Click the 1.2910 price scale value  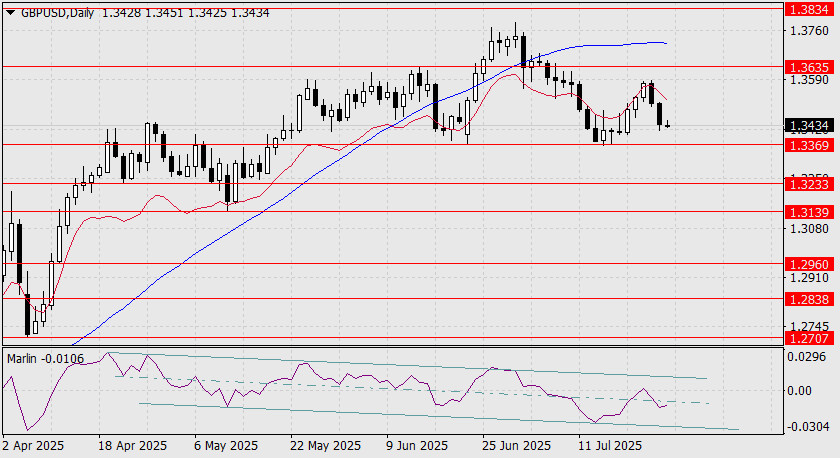click(809, 278)
